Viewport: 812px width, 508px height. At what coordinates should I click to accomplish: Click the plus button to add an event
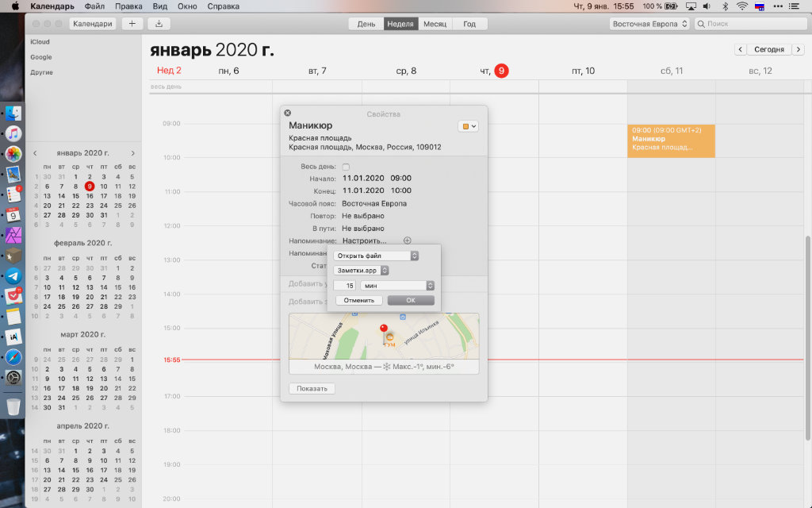pyautogui.click(x=132, y=24)
